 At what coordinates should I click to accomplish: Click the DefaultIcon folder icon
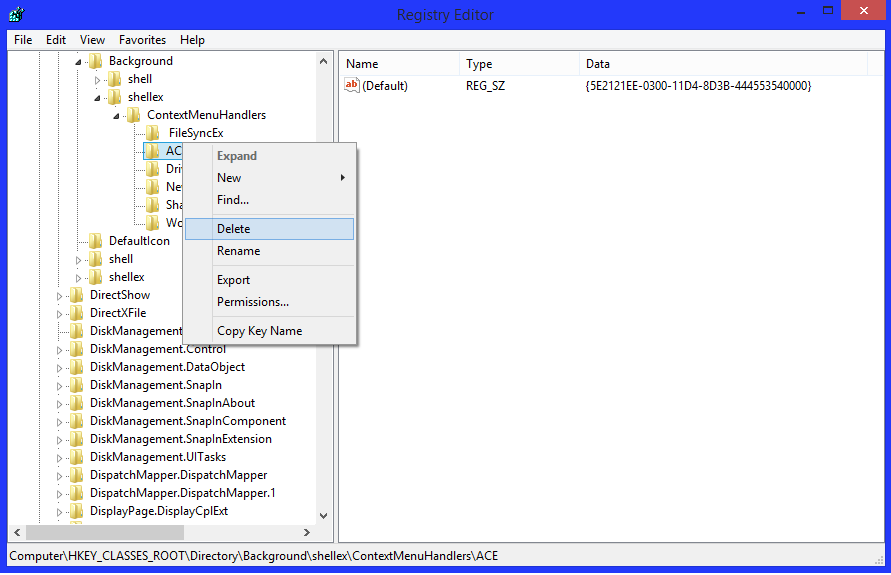click(x=95, y=241)
